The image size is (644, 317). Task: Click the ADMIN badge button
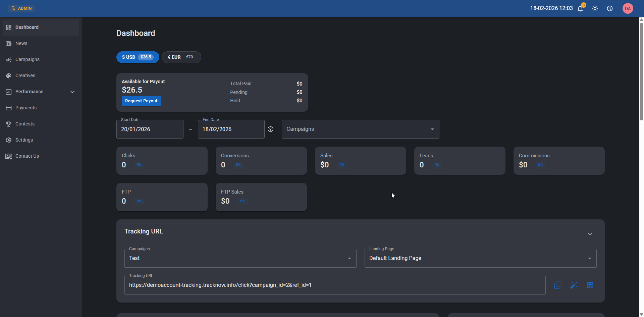[x=21, y=8]
